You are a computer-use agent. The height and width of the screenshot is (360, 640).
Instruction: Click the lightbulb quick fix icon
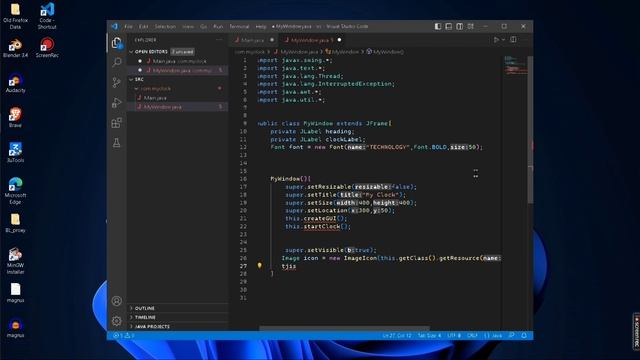260,266
